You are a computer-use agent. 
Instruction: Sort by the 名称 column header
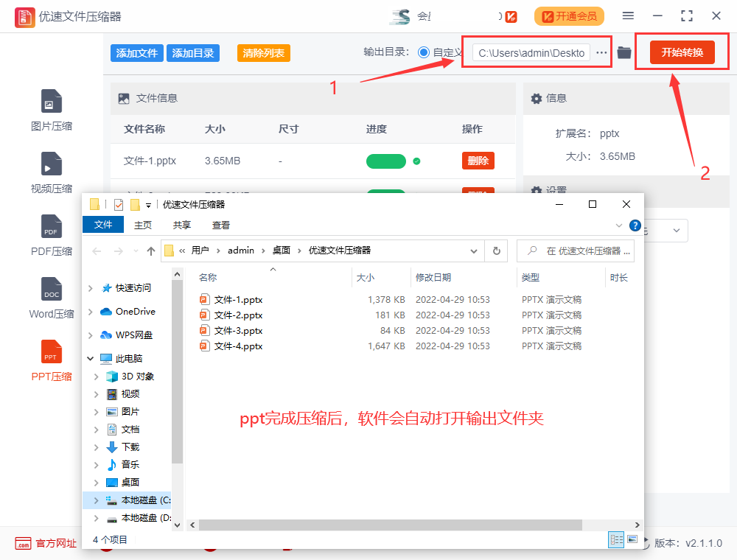point(208,277)
